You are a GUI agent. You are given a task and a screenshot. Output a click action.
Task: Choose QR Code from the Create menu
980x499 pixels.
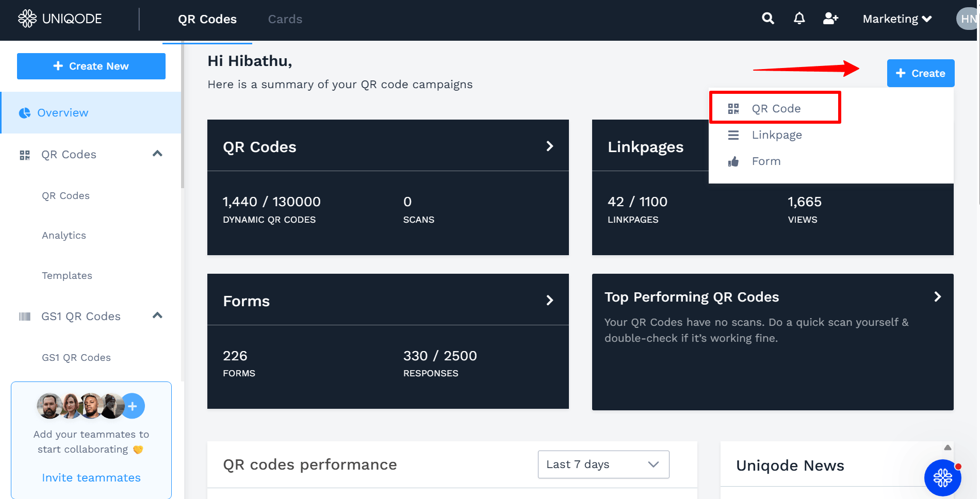pyautogui.click(x=775, y=108)
